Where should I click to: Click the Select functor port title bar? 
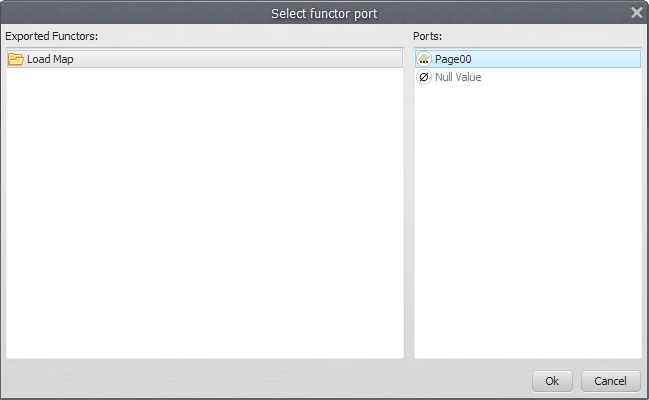(x=324, y=13)
